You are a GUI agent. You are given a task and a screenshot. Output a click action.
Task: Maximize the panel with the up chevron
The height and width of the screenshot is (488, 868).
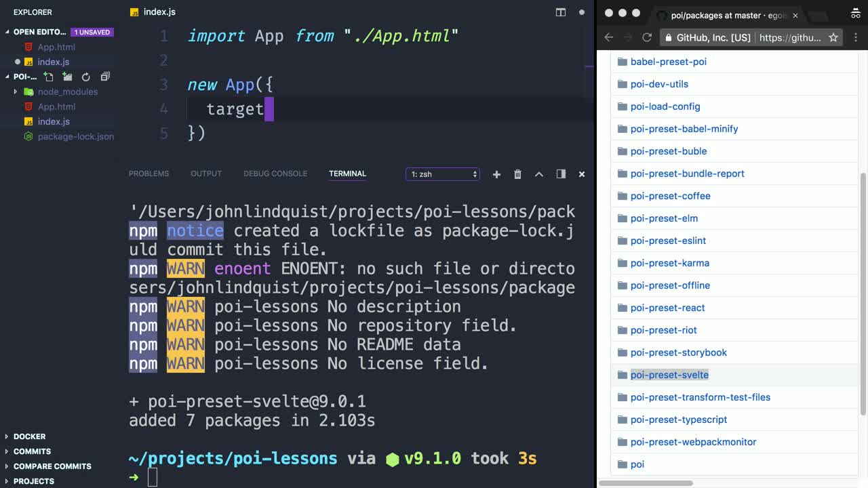click(539, 174)
